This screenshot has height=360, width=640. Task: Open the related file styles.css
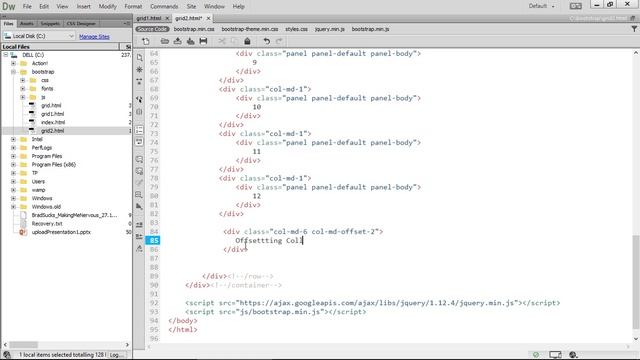[296, 29]
